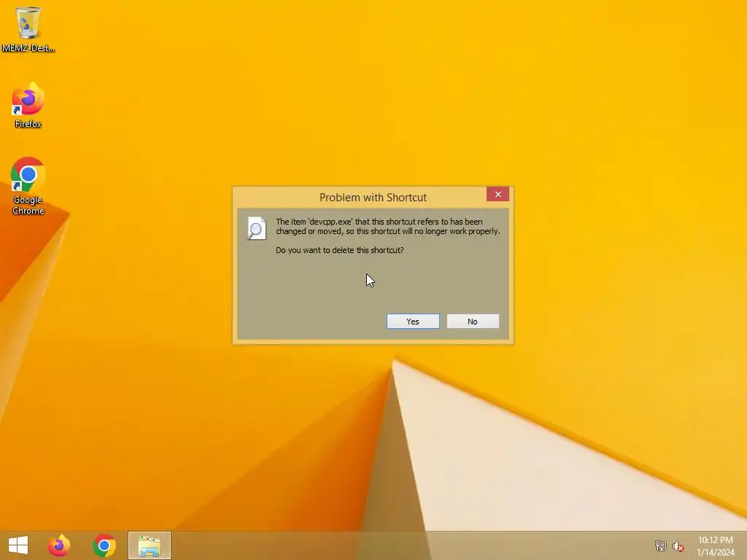Viewport: 747px width, 560px height.
Task: Launch Firefox from the taskbar
Action: pyautogui.click(x=59, y=545)
